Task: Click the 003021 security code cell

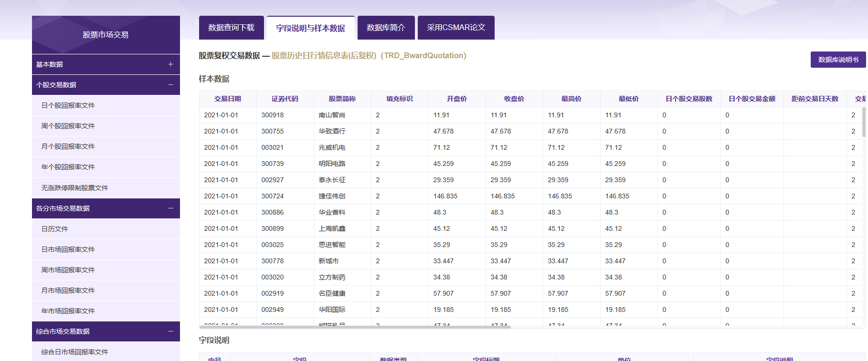Action: tap(285, 147)
